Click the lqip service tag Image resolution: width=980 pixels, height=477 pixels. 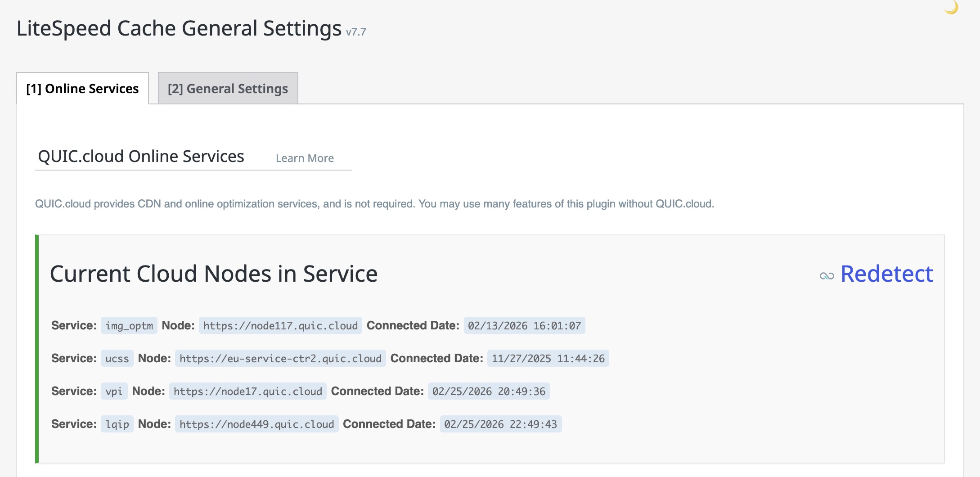pos(117,423)
